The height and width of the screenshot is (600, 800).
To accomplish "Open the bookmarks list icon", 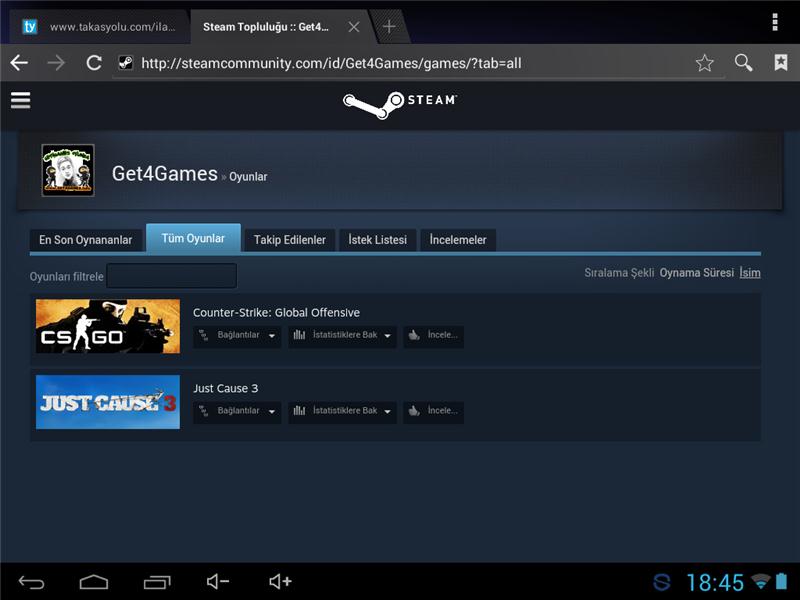I will (x=781, y=62).
